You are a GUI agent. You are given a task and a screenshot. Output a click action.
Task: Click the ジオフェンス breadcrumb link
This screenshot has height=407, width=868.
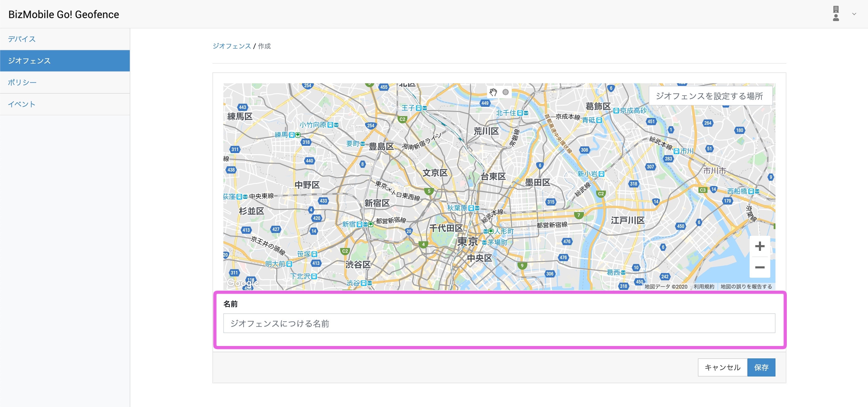click(x=232, y=46)
